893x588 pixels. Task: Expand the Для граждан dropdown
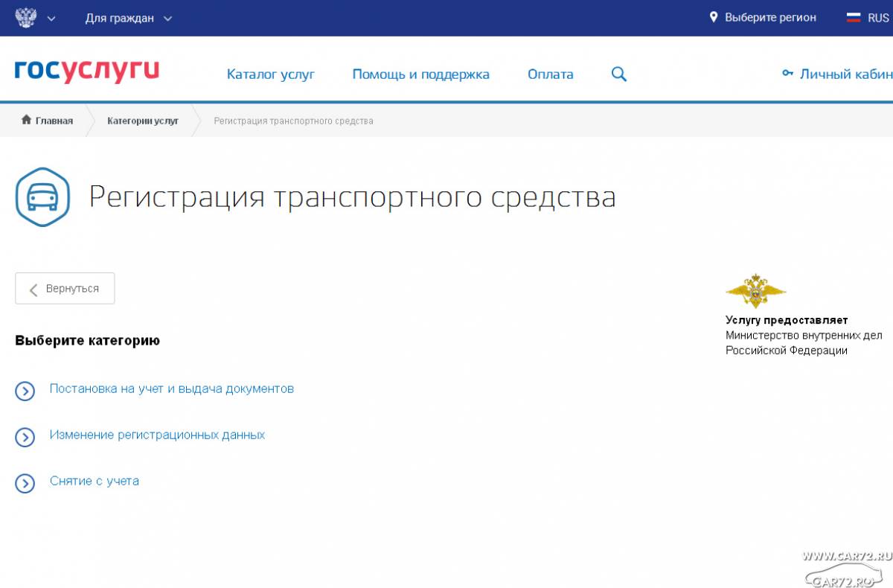click(x=128, y=18)
